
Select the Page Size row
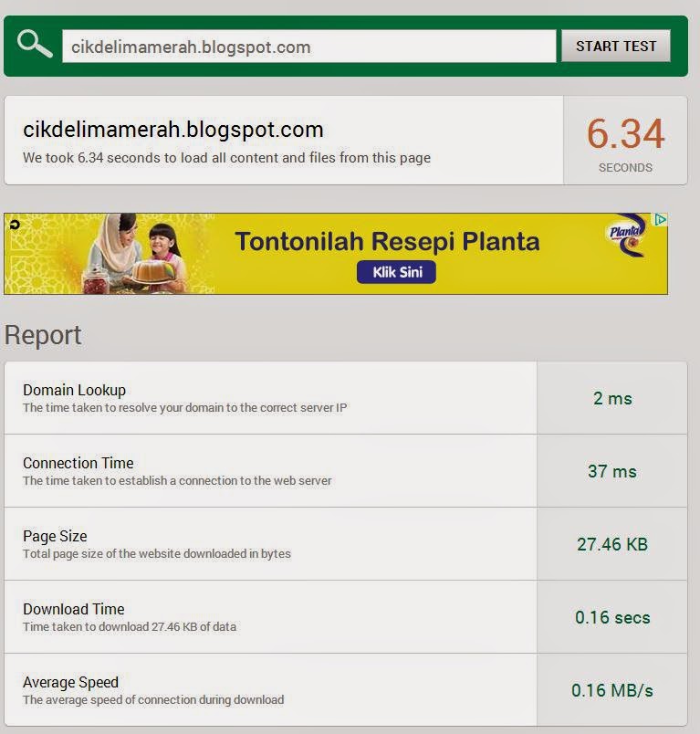pyautogui.click(x=346, y=544)
